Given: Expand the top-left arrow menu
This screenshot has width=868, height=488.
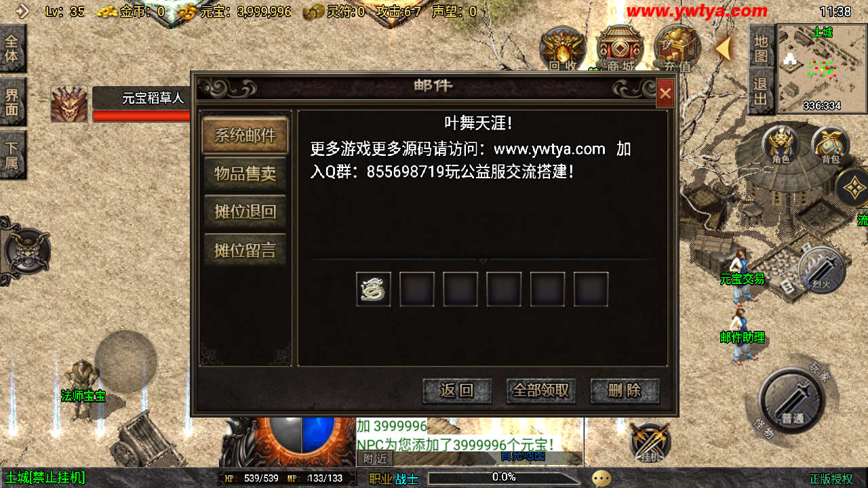Looking at the screenshot, I should [22, 11].
